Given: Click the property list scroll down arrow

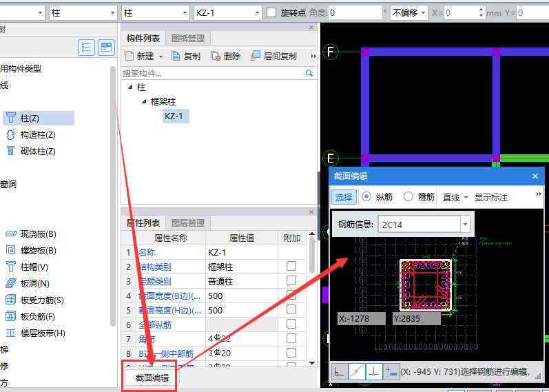Looking at the screenshot, I should [x=312, y=363].
